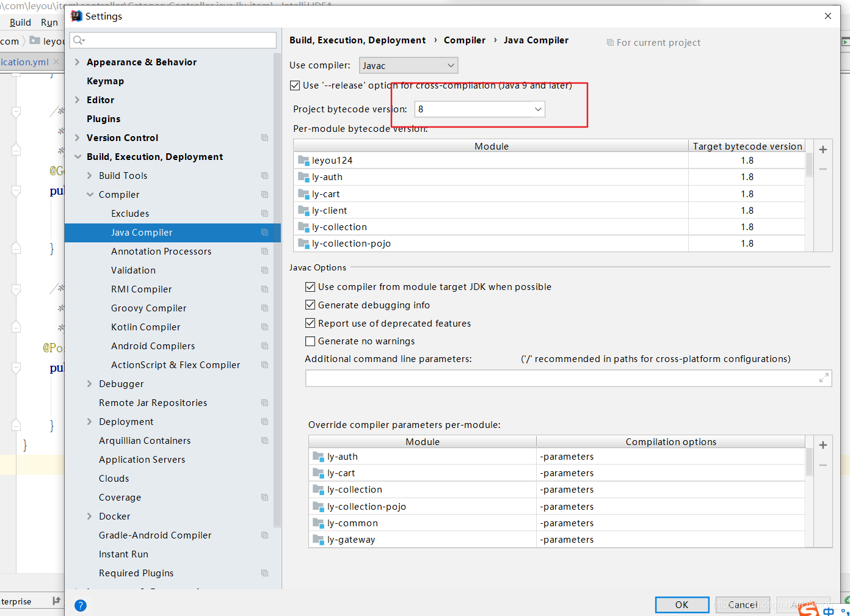
Task: Open the Use compiler Javac dropdown
Action: (409, 65)
